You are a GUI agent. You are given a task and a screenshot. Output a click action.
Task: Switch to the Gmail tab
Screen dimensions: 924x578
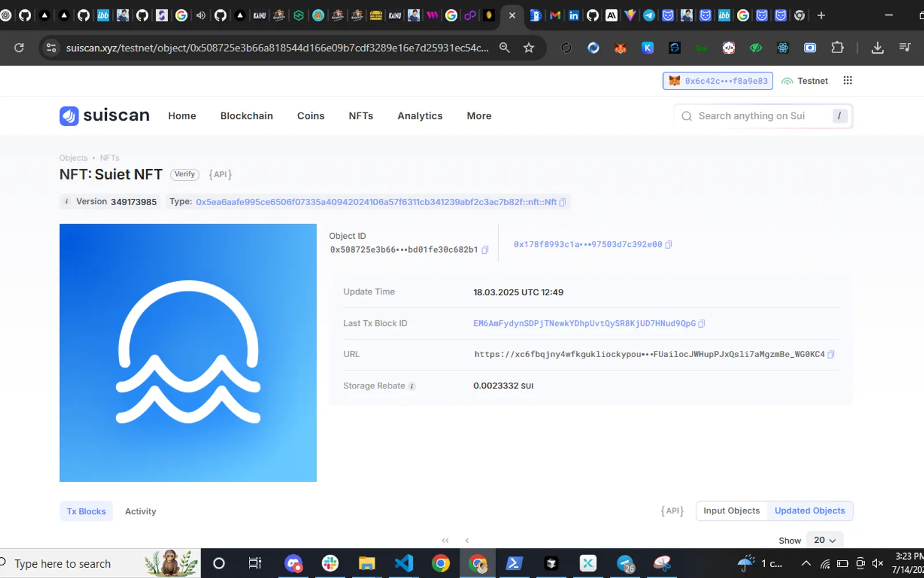click(555, 16)
